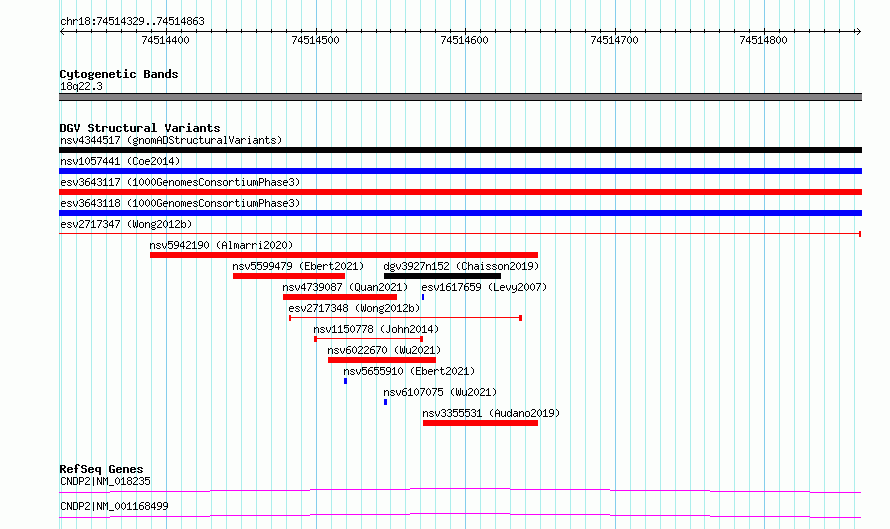Select the small blue nsv6107075 marker

tap(385, 402)
